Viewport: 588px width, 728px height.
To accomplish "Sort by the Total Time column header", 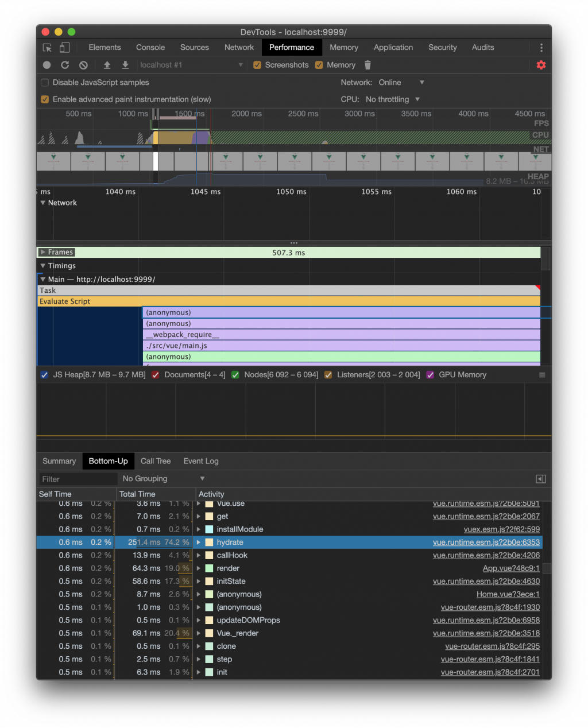I will coord(155,494).
